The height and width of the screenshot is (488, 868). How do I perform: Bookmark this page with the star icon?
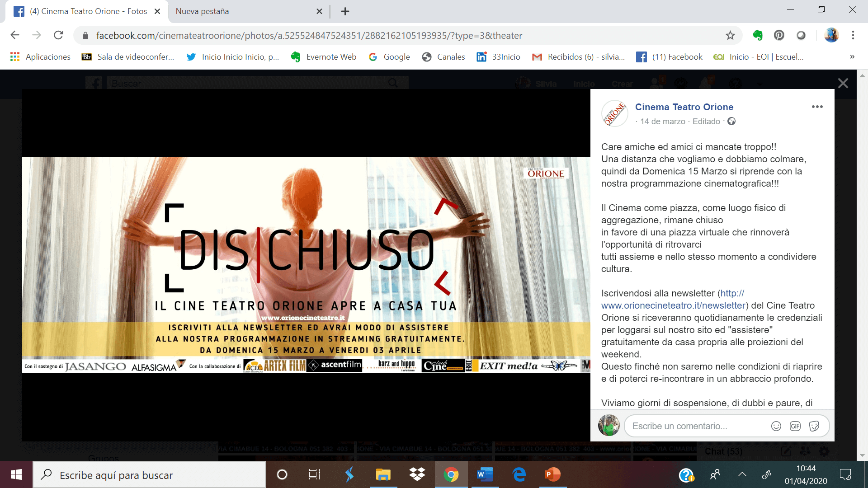[730, 35]
